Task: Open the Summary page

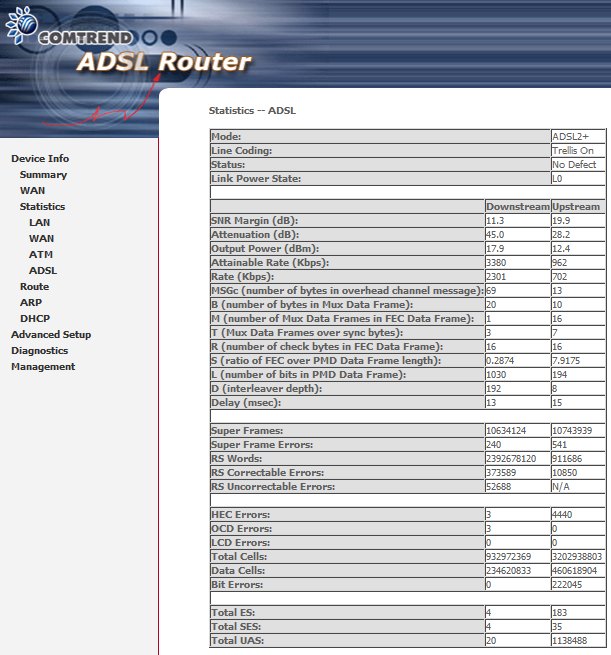Action: [x=43, y=175]
